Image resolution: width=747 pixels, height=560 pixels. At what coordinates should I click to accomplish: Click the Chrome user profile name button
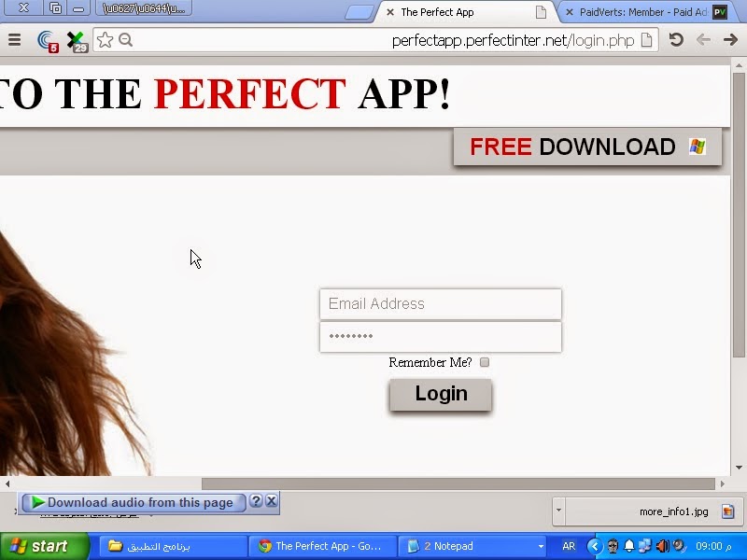click(144, 8)
